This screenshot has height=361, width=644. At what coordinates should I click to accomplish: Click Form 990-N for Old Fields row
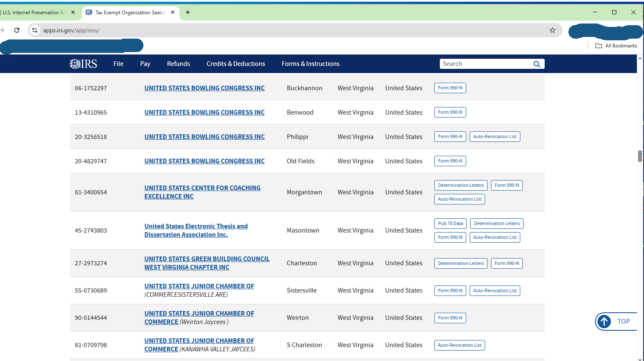pos(450,161)
